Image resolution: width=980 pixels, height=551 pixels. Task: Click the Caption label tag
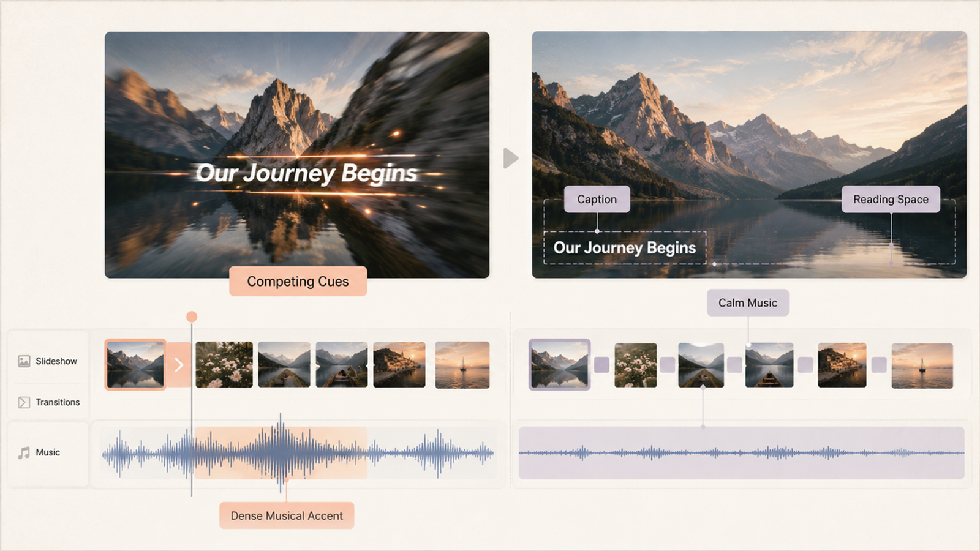[597, 199]
